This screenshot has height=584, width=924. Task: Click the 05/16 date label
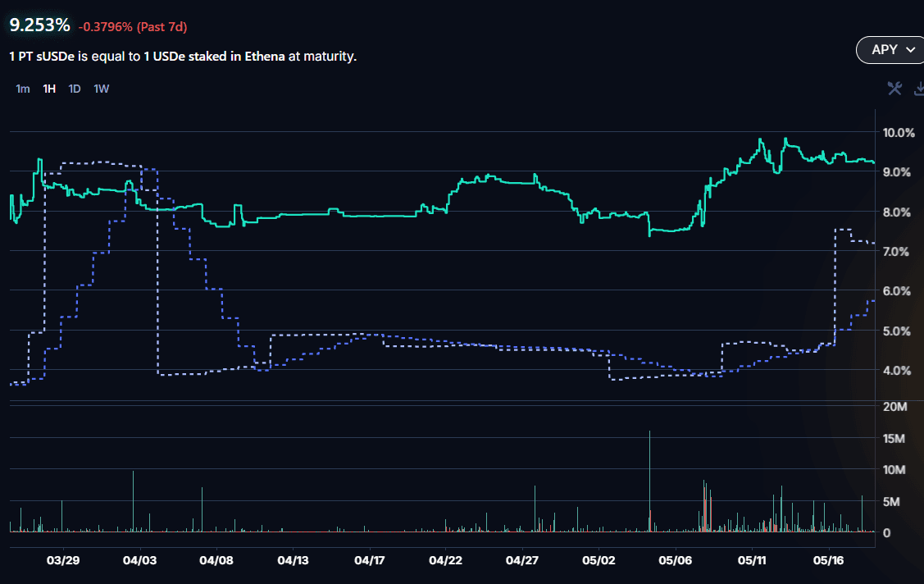pyautogui.click(x=829, y=560)
